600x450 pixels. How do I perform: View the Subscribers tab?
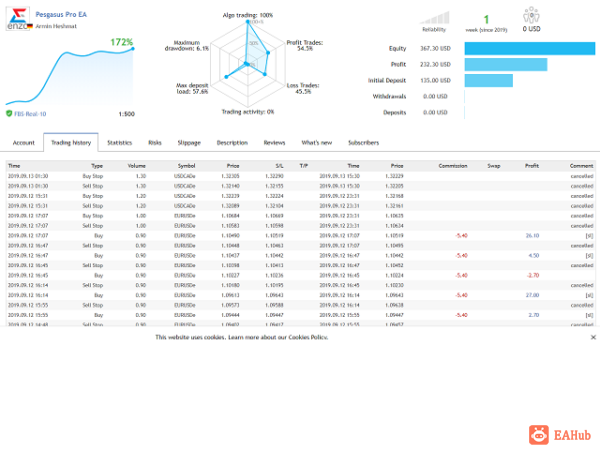point(364,143)
